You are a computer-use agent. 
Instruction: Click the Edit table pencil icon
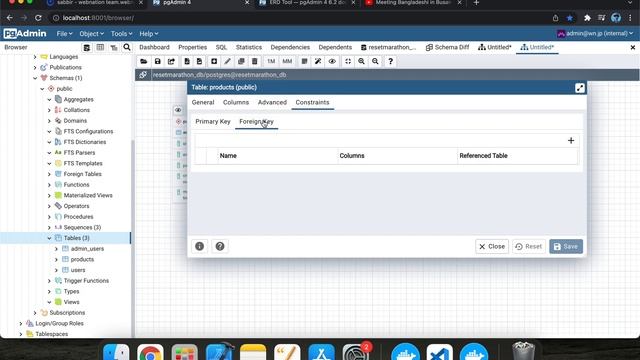pos(227,62)
